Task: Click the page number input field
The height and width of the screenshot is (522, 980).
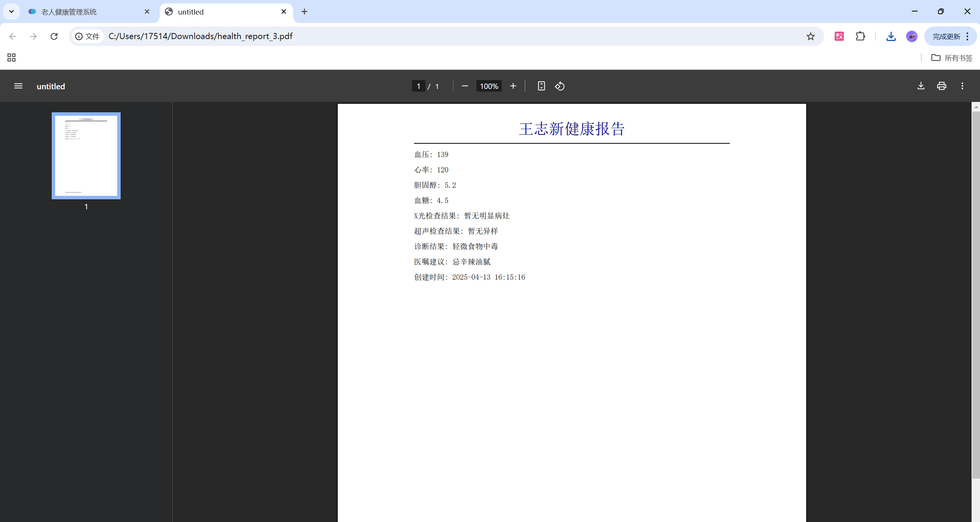Action: coord(418,86)
